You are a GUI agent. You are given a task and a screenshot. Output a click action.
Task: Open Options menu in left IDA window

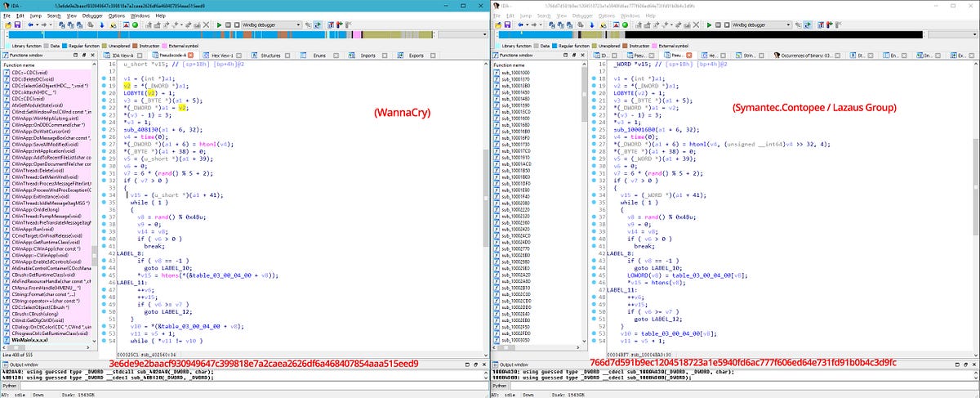point(117,16)
